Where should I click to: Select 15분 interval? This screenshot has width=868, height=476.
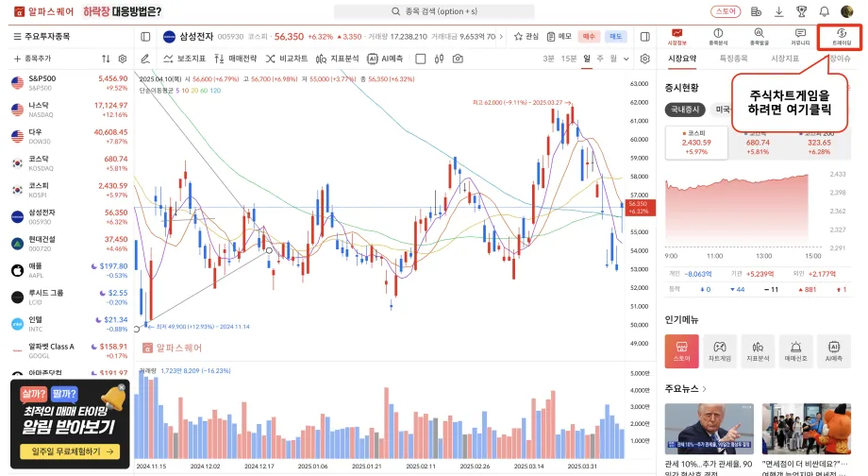click(x=569, y=59)
